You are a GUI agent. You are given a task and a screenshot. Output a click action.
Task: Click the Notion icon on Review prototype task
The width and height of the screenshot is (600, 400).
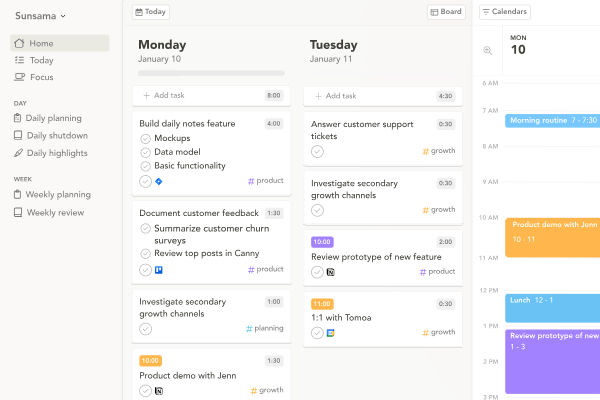click(331, 272)
